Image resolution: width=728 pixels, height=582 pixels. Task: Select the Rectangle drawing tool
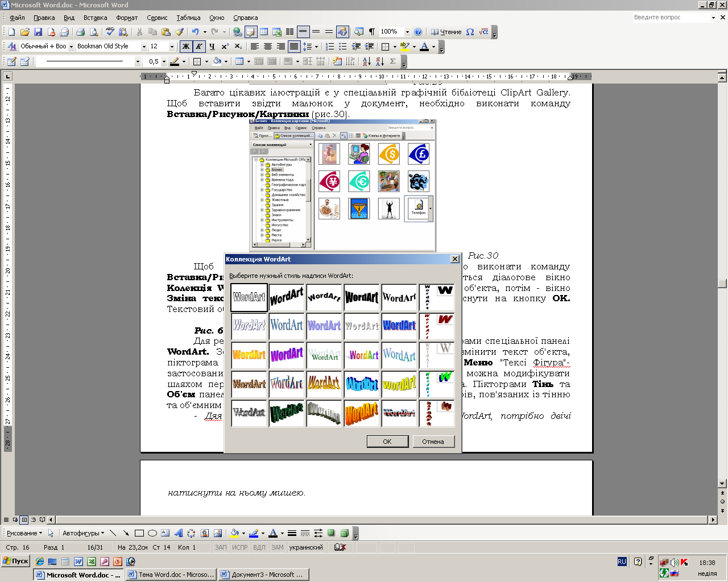[139, 533]
